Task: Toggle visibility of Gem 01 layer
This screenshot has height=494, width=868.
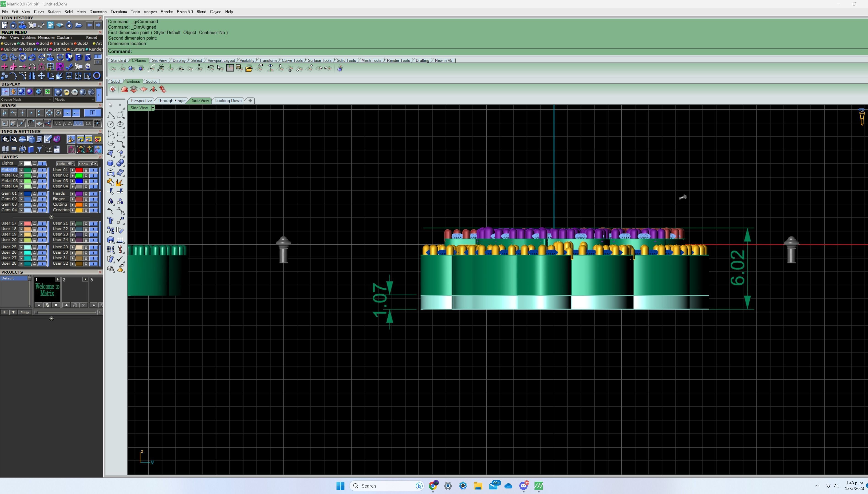Action: pos(42,194)
